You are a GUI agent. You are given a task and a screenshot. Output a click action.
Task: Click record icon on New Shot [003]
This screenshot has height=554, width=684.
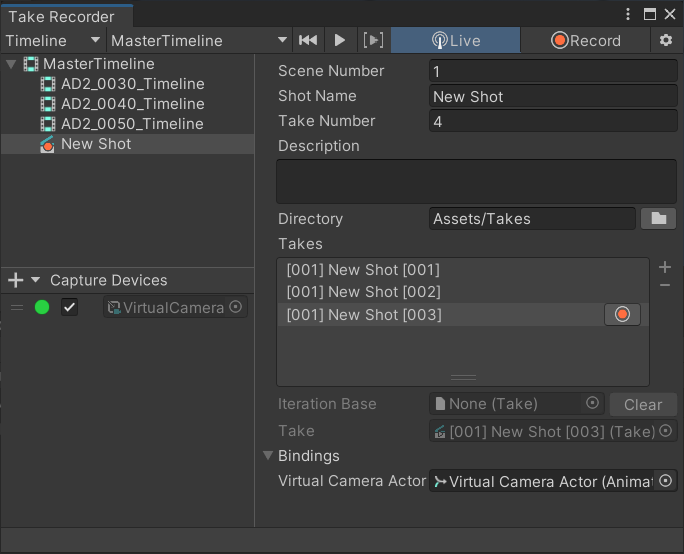pos(622,315)
